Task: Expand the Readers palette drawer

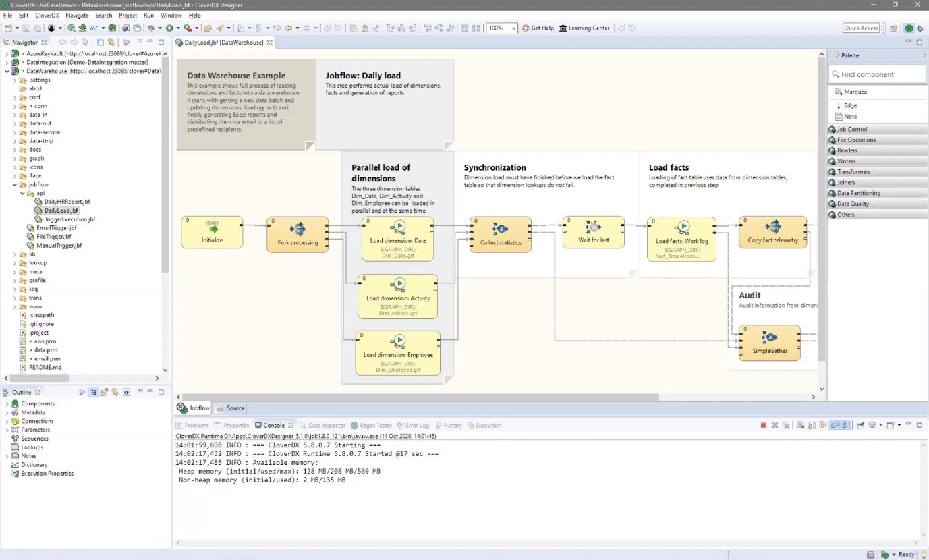Action: pos(877,150)
